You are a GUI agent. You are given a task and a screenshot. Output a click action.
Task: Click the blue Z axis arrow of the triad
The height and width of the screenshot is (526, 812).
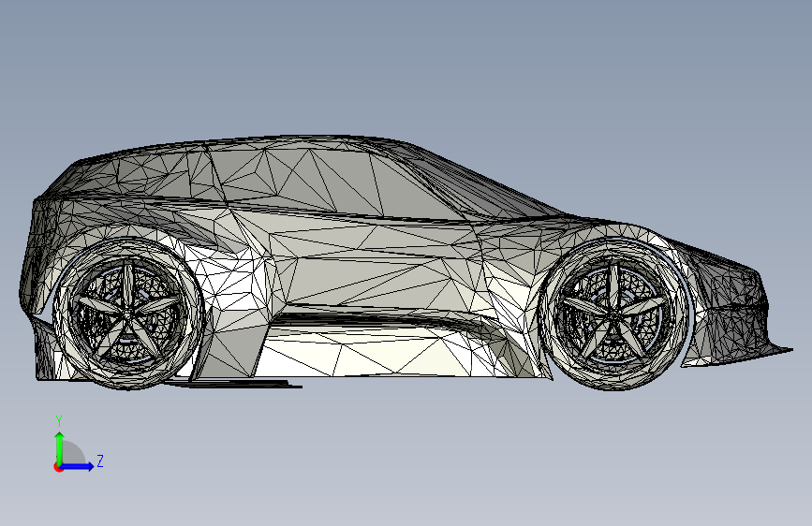pyautogui.click(x=79, y=466)
